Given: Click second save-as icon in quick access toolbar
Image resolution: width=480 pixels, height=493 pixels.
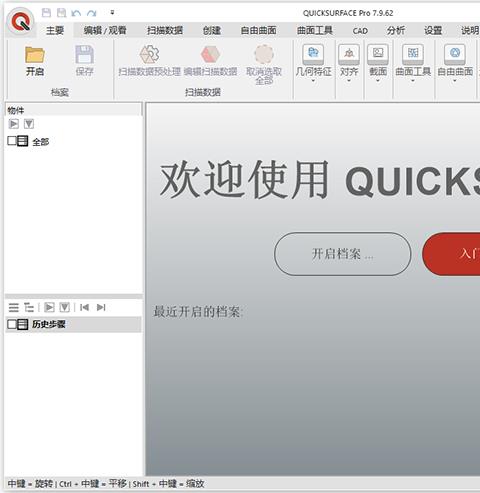Looking at the screenshot, I should point(61,13).
